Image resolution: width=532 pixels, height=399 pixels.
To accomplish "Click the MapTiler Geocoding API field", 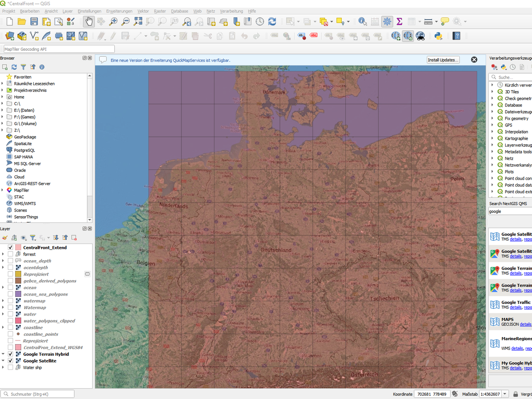I will (59, 49).
